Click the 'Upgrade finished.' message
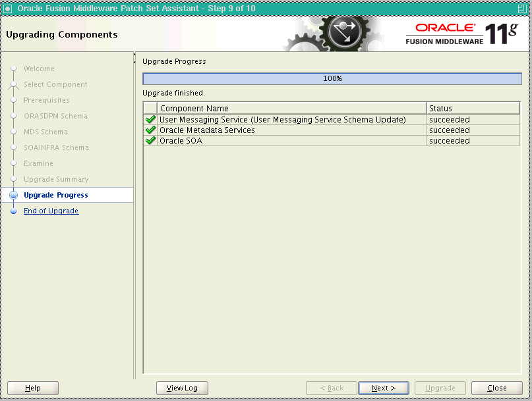The height and width of the screenshot is (401, 532). click(174, 93)
